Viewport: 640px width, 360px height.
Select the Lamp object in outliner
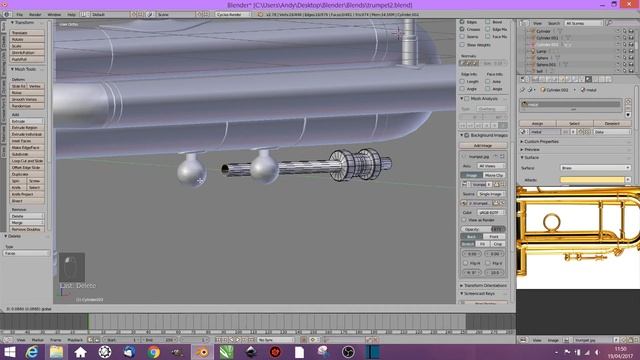[541, 51]
